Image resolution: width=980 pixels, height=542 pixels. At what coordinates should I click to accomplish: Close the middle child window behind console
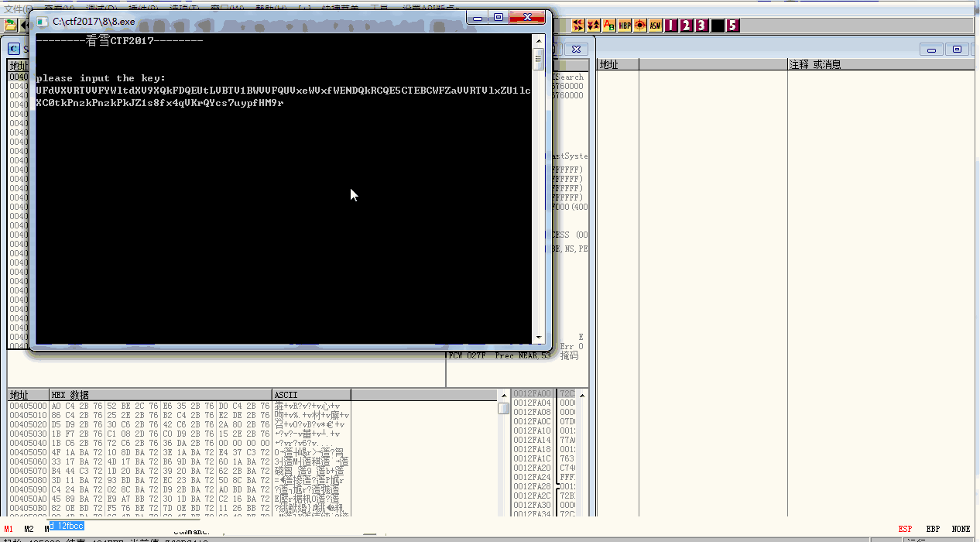pyautogui.click(x=575, y=49)
